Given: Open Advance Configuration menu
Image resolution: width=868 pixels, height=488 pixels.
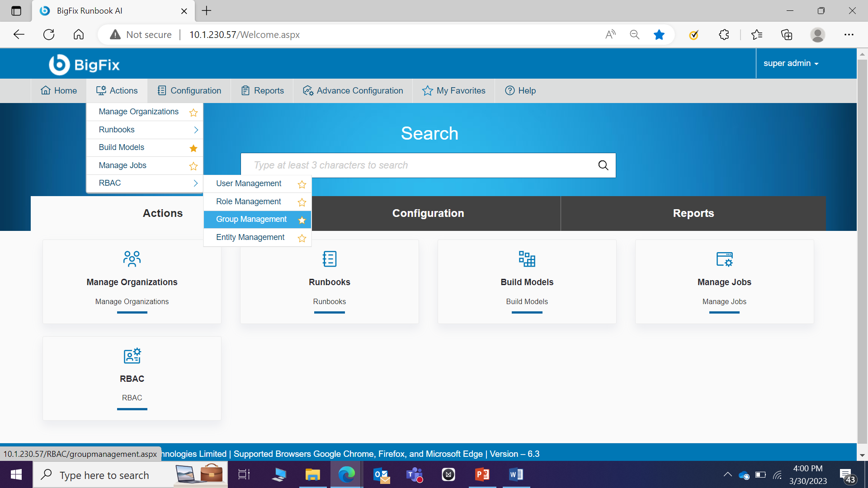Looking at the screenshot, I should click(353, 90).
